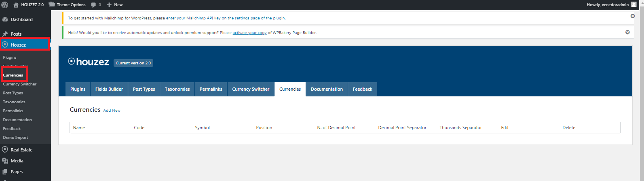Click Add New currency link
Screen dimensions: 644x181
[x=112, y=111]
